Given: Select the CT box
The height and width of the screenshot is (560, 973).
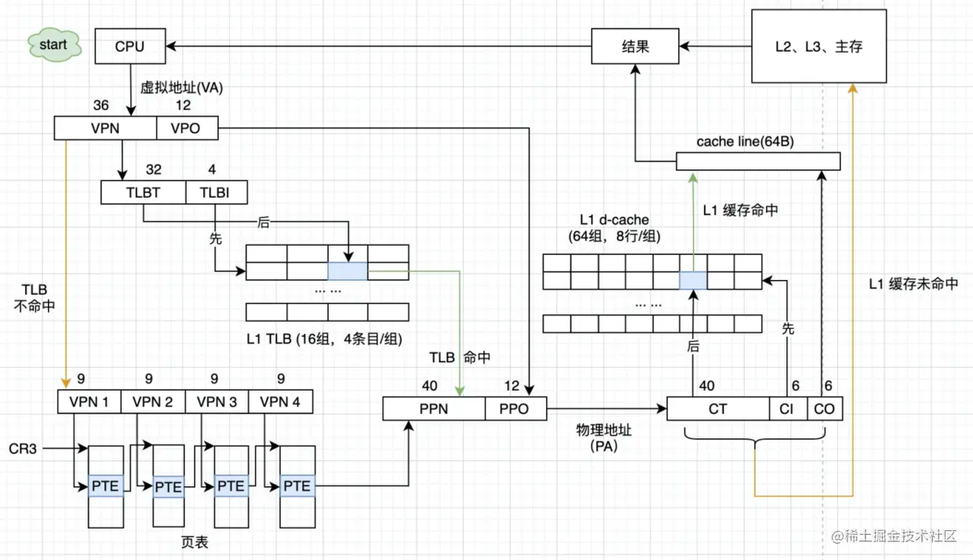Looking at the screenshot, I should click(x=718, y=409).
